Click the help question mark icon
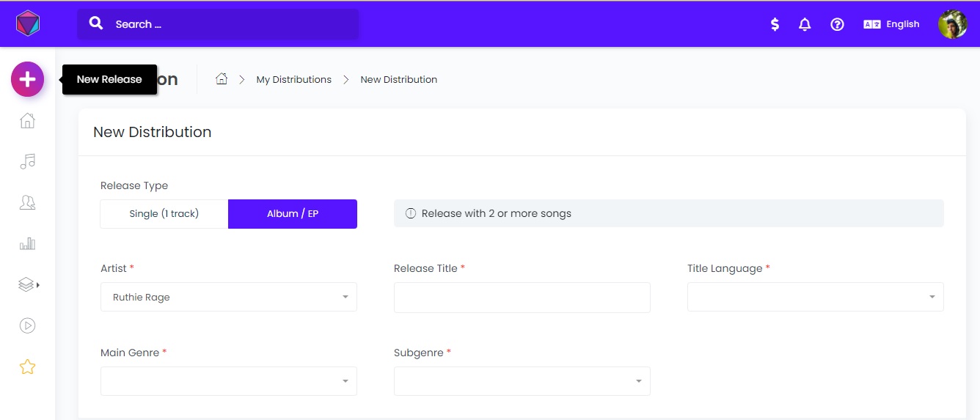Screen dimensions: 980x420 pos(837,24)
